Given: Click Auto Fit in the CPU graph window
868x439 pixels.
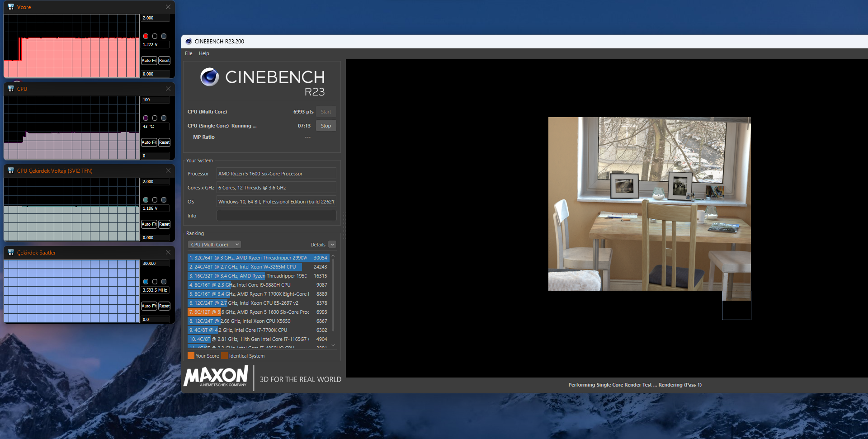Looking at the screenshot, I should (149, 142).
